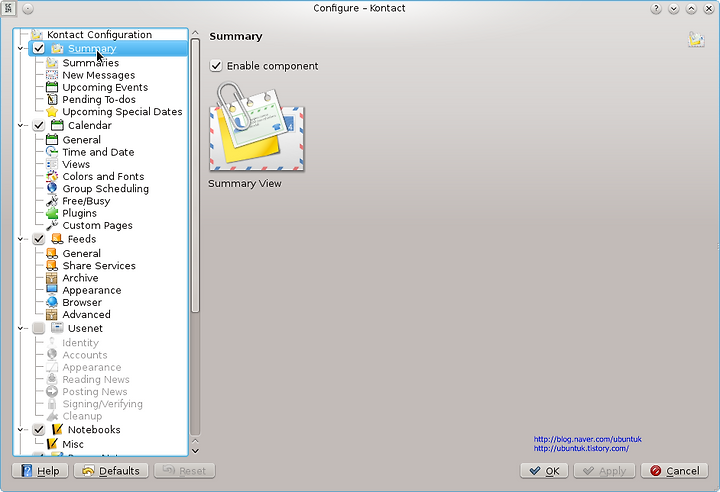This screenshot has width=720, height=492.
Task: Click the Time and Date clock icon
Action: (x=52, y=152)
